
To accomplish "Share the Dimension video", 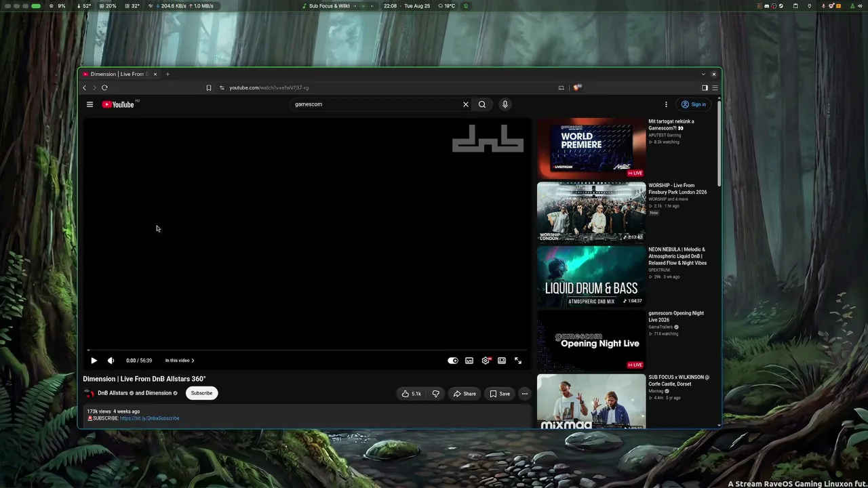I will click(465, 394).
